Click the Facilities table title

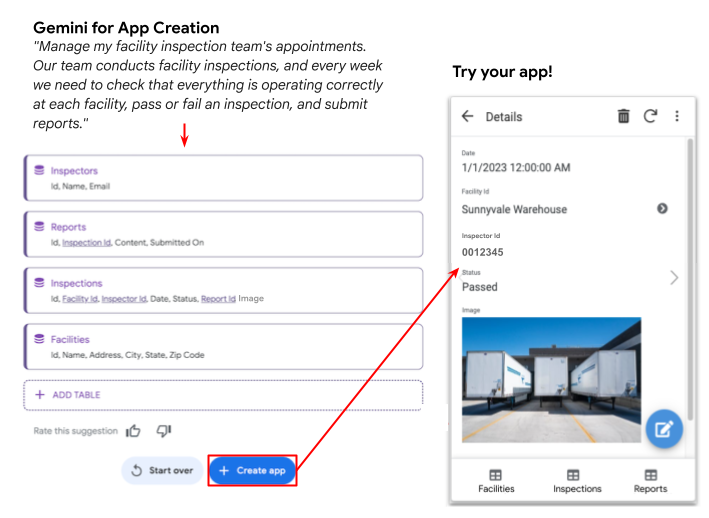tap(70, 339)
